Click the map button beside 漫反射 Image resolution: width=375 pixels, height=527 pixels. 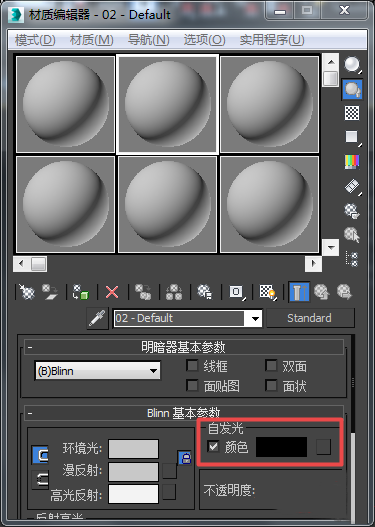coord(169,471)
